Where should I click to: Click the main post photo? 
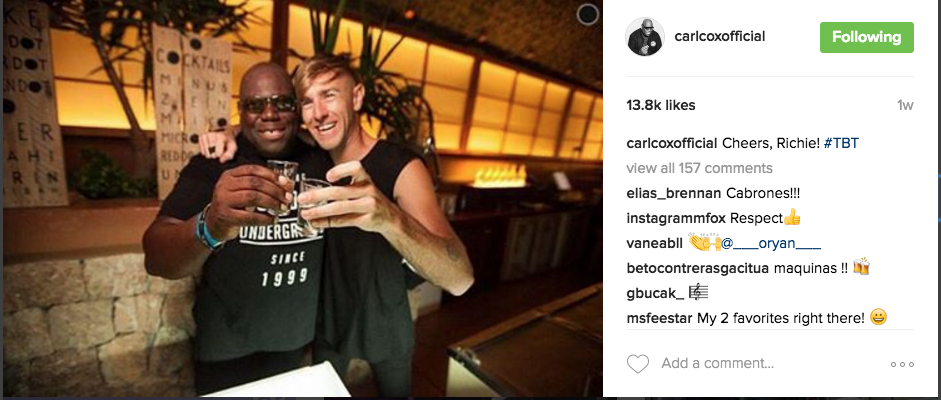(302, 199)
